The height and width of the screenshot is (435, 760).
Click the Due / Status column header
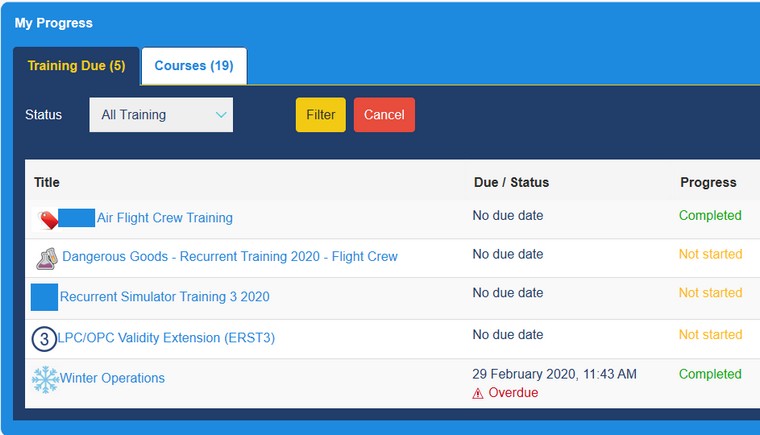point(510,183)
